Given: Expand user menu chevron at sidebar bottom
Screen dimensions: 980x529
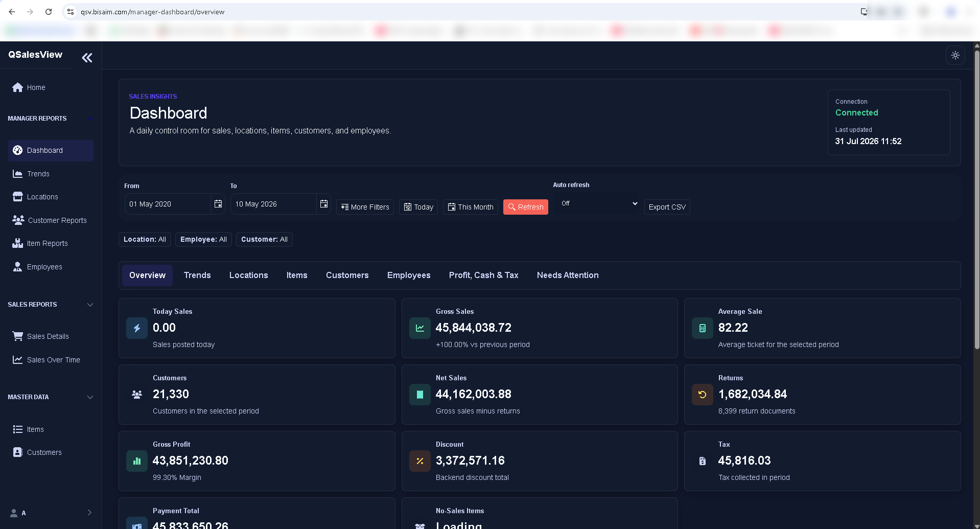Looking at the screenshot, I should click(x=89, y=513).
